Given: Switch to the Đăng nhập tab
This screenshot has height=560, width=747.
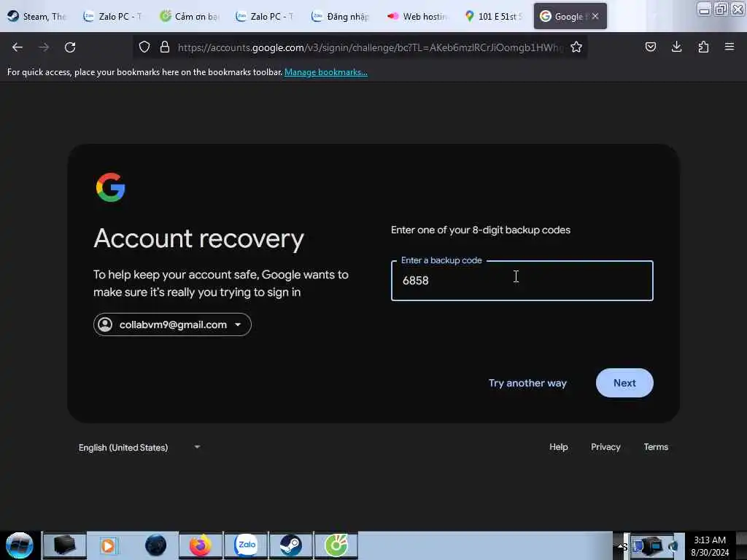Looking at the screenshot, I should click(340, 16).
